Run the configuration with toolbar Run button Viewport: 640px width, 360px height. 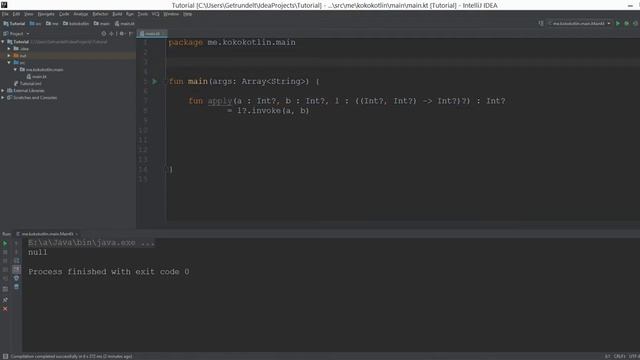point(618,24)
